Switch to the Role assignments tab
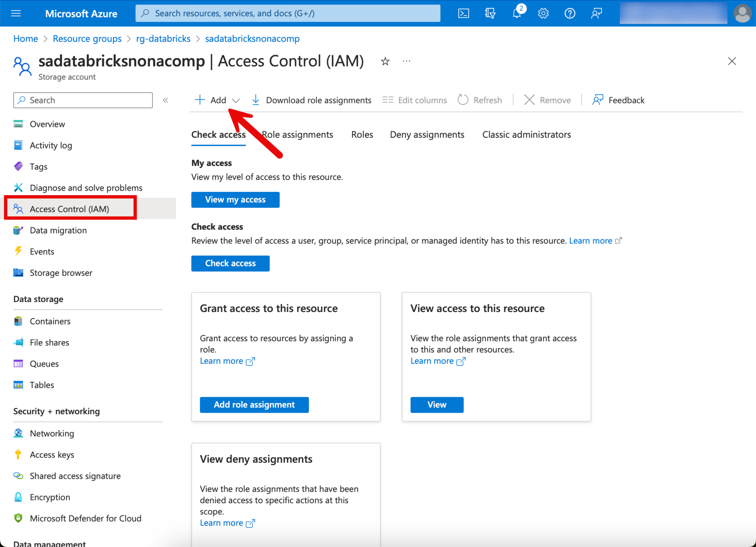The height and width of the screenshot is (547, 756). pyautogui.click(x=298, y=135)
